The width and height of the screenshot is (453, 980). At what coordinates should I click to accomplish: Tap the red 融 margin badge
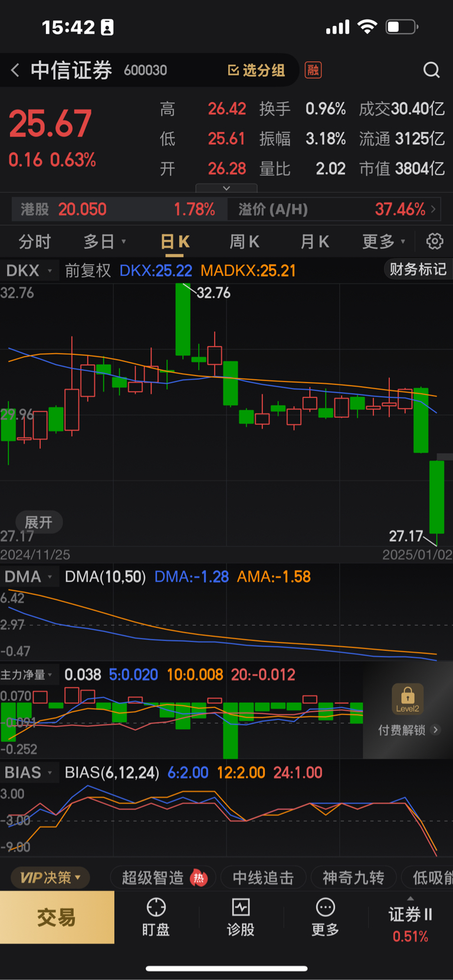pyautogui.click(x=313, y=70)
